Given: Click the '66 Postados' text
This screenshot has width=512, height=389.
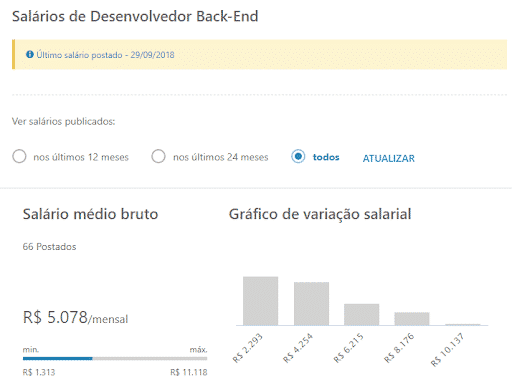Looking at the screenshot, I should (x=49, y=247).
